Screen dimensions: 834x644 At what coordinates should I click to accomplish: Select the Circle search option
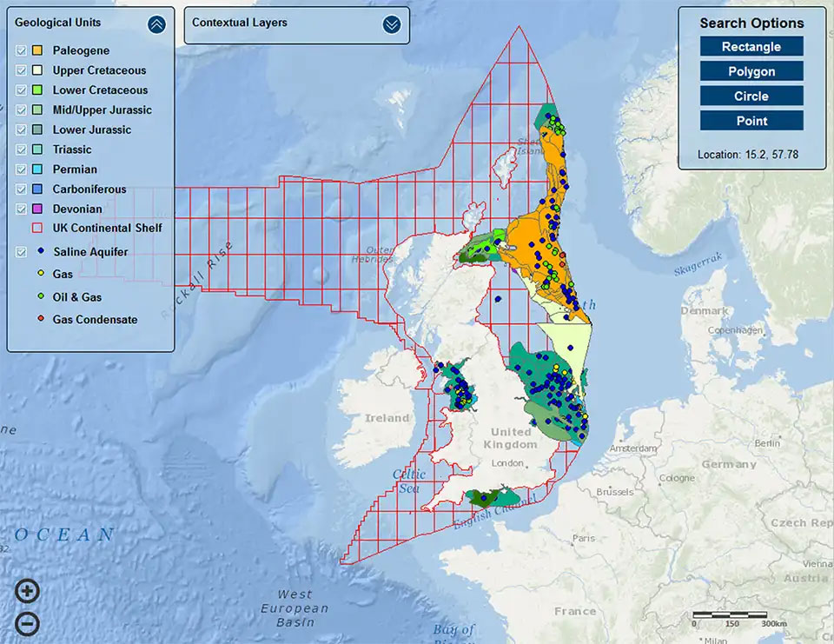(x=751, y=96)
